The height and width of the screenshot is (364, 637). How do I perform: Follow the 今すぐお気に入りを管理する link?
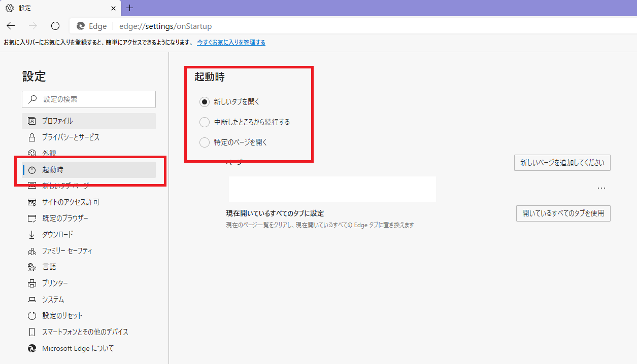[231, 43]
